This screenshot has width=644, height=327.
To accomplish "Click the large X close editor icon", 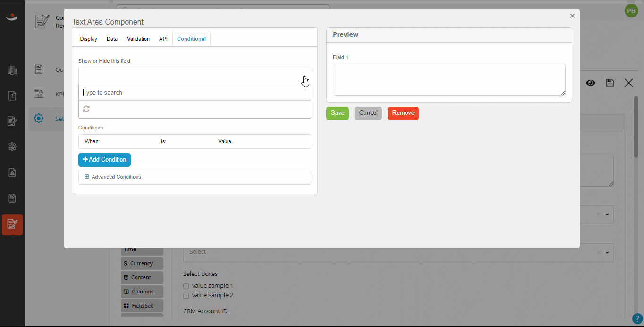I will point(629,83).
